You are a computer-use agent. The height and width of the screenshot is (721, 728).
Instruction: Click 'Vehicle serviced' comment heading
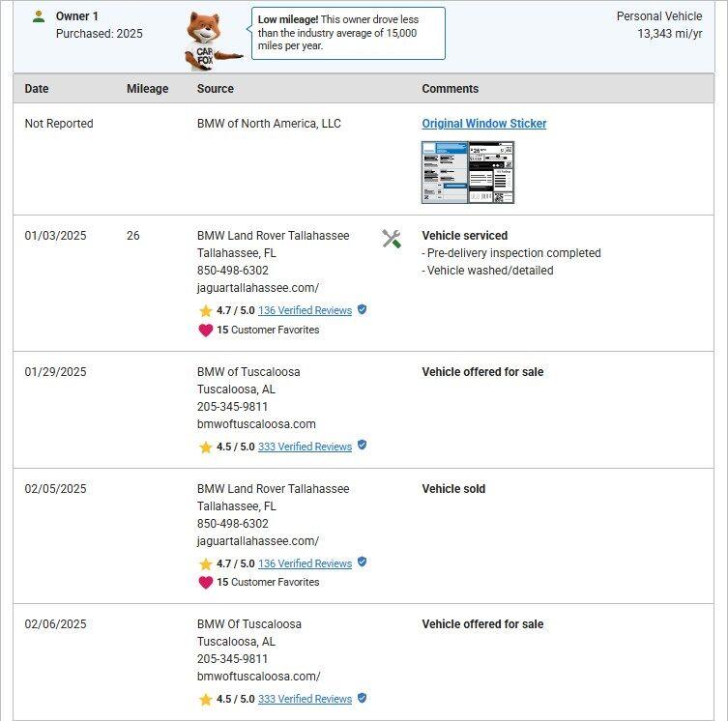(x=464, y=236)
